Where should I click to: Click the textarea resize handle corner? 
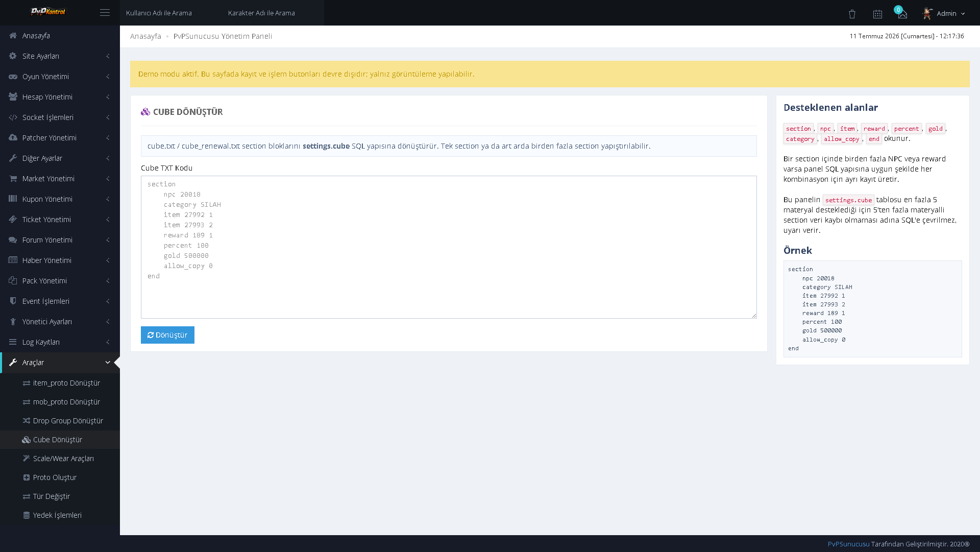tap(754, 316)
